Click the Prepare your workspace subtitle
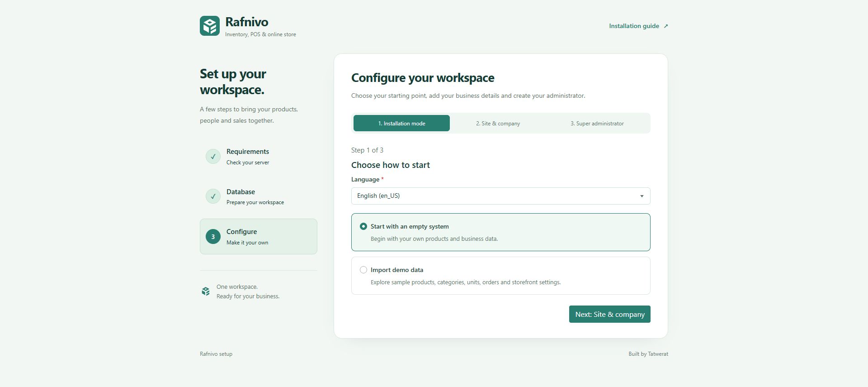 [x=255, y=202]
